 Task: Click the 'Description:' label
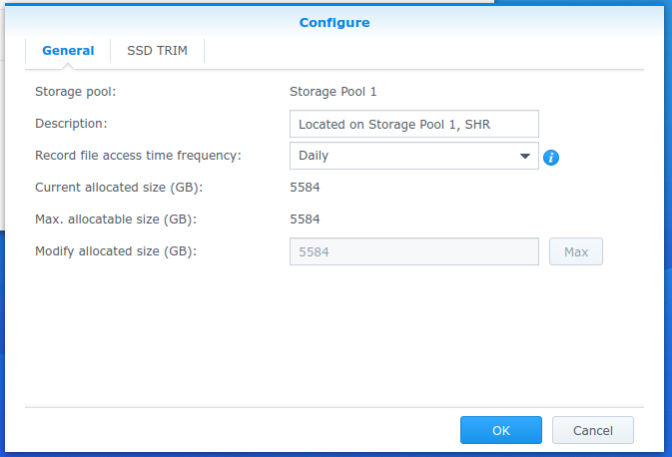(x=71, y=123)
